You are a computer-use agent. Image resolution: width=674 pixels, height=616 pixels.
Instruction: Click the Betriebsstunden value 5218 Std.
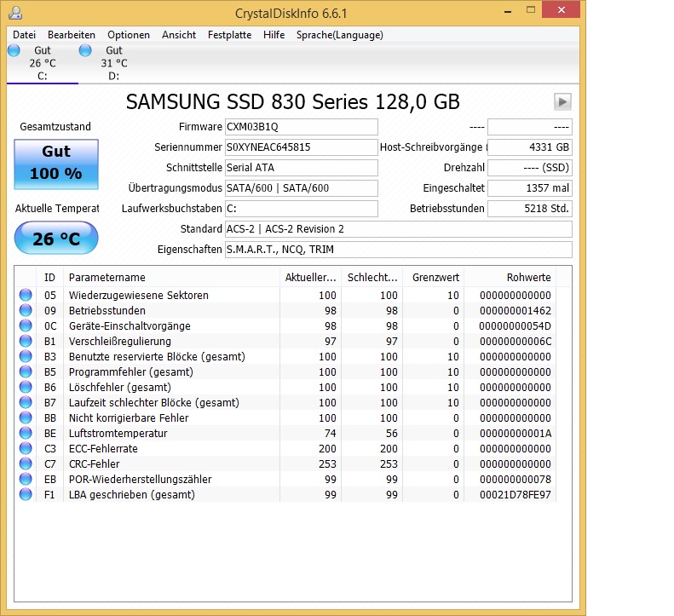(530, 209)
